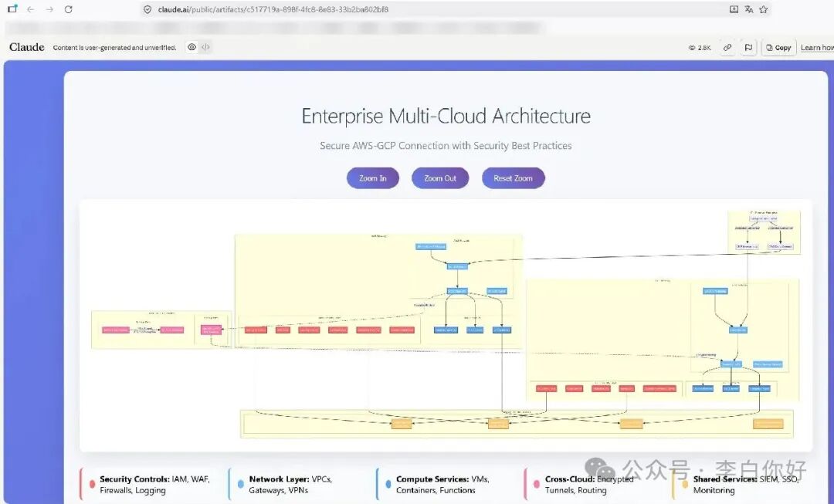The height and width of the screenshot is (504, 834).
Task: Open reader view icon in address bar
Action: (x=734, y=9)
